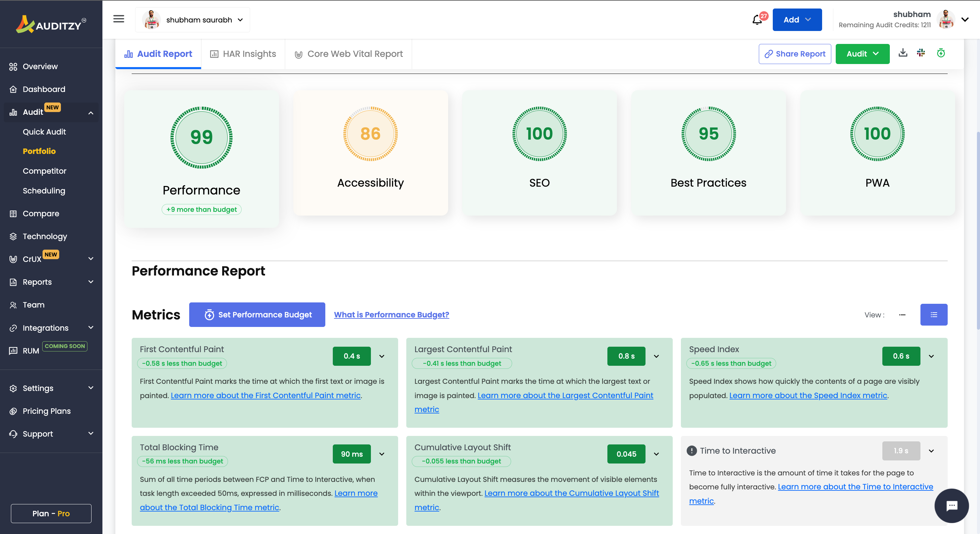
Task: Open Learn more about First Contentful Paint link
Action: [265, 395]
